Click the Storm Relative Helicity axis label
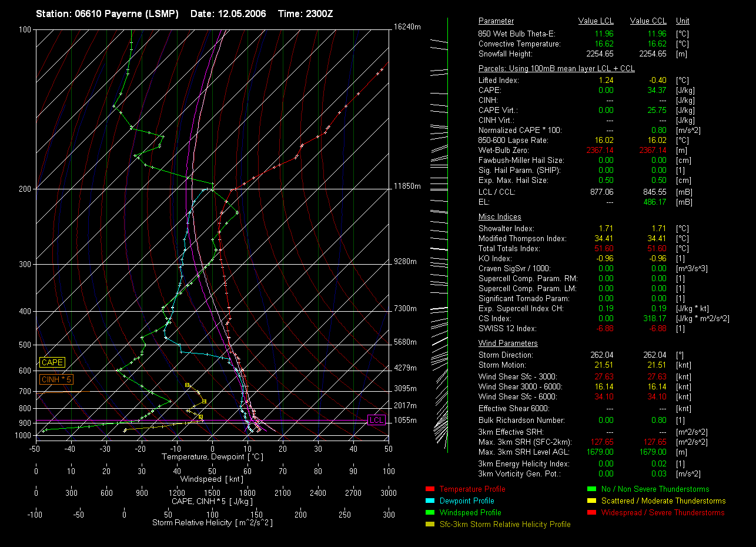The width and height of the screenshot is (756, 547). click(x=212, y=522)
